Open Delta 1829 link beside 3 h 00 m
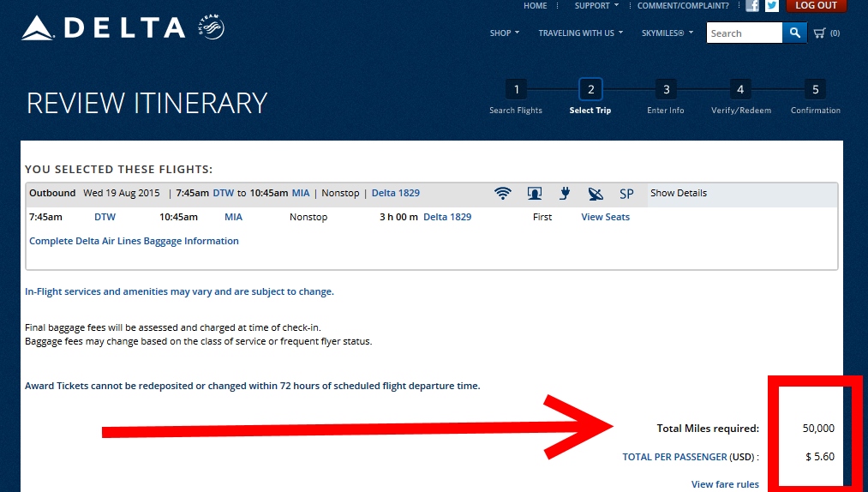The width and height of the screenshot is (868, 492). click(447, 217)
